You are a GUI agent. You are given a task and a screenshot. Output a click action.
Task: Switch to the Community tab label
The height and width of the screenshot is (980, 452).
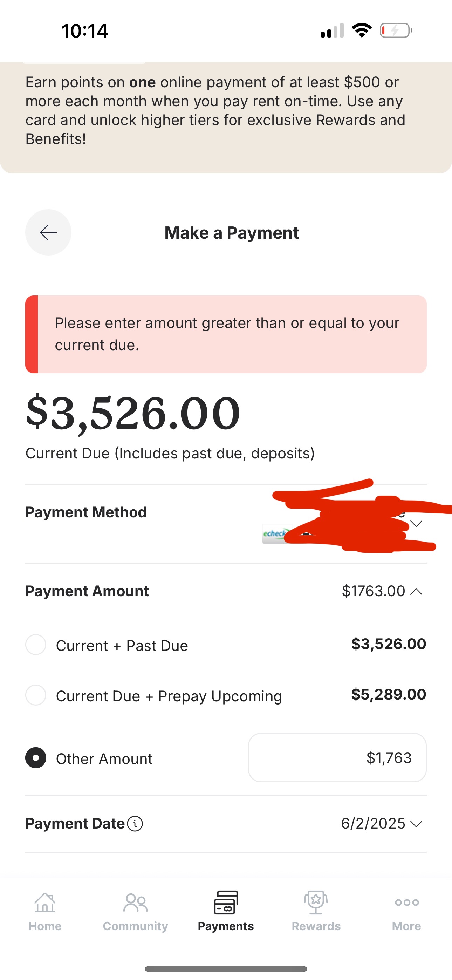coord(135,926)
